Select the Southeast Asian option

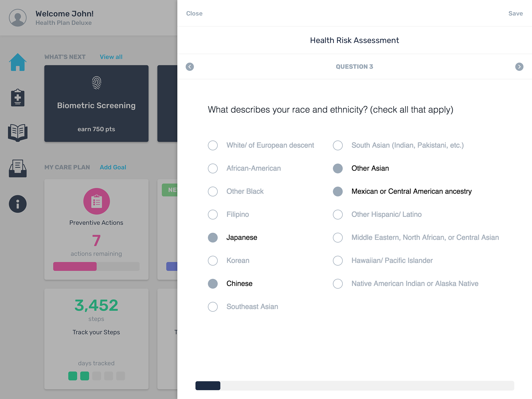coord(243,306)
